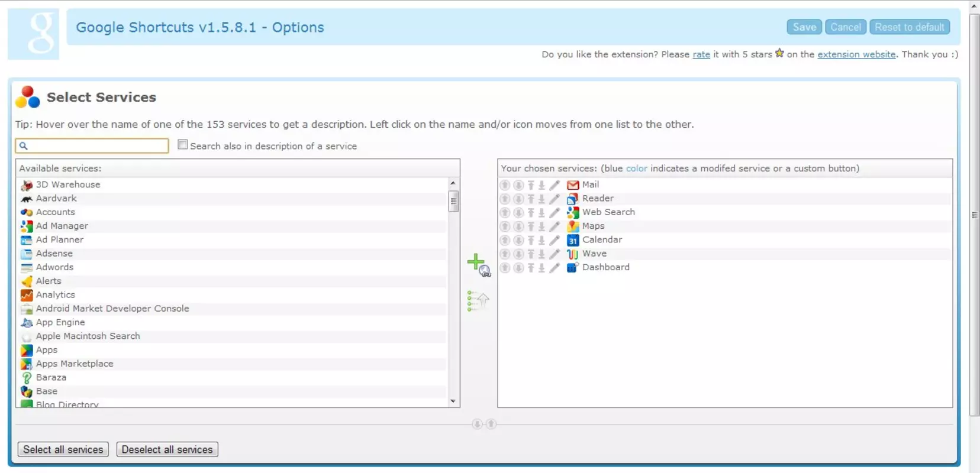Image resolution: width=980 pixels, height=473 pixels.
Task: Click the Google Shortcuts logo
Action: (33, 34)
